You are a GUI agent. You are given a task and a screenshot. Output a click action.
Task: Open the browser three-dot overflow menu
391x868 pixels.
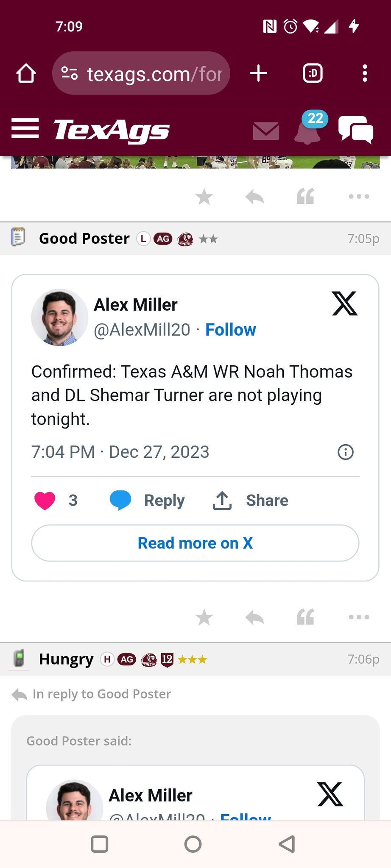pos(364,74)
